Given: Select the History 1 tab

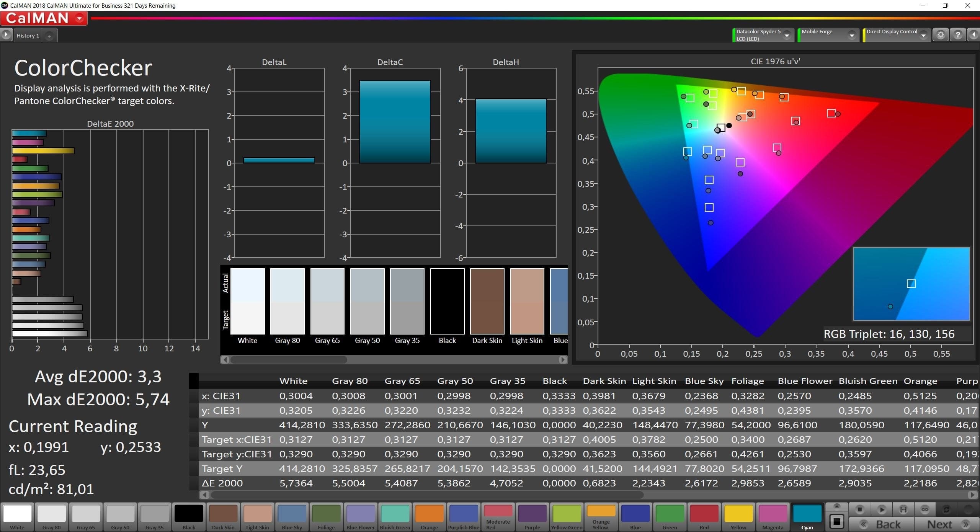Looking at the screenshot, I should (x=28, y=36).
